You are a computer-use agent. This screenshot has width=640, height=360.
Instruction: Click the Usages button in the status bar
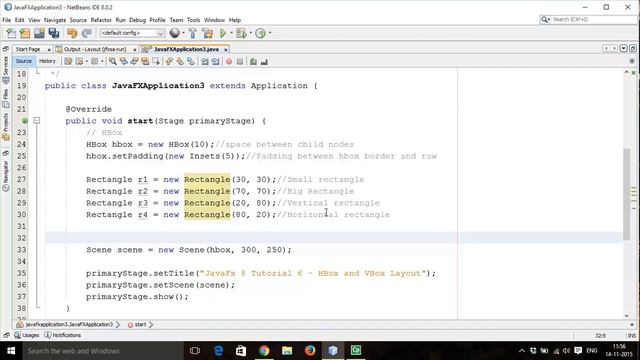click(x=27, y=335)
